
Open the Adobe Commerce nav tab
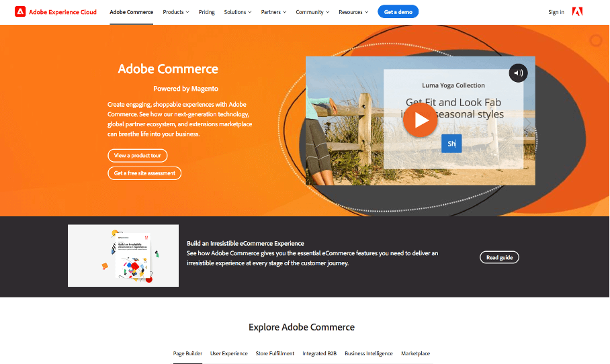[x=132, y=12]
